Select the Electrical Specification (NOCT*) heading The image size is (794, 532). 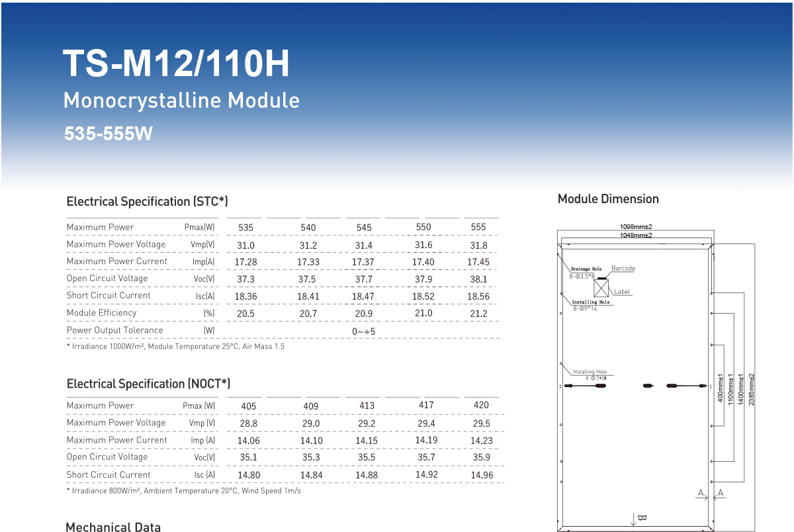coord(148,384)
